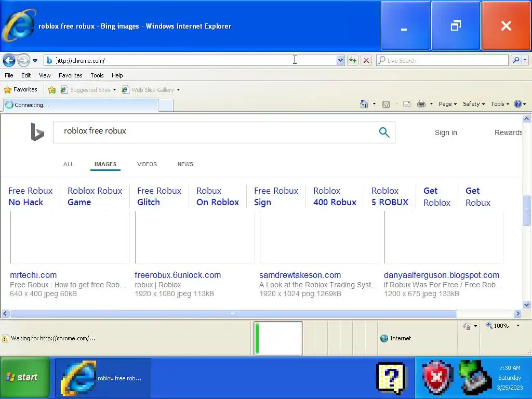Image resolution: width=532 pixels, height=399 pixels.
Task: Open the search provider options dropdown
Action: pos(525,60)
